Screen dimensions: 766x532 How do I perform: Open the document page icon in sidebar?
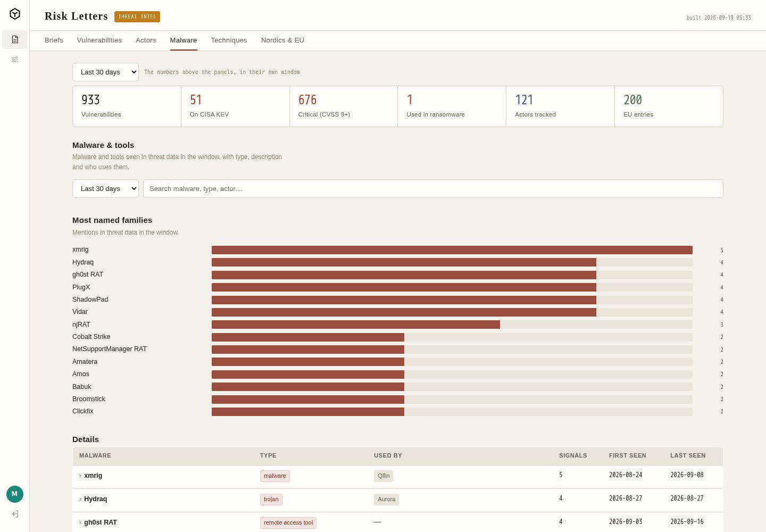(15, 39)
